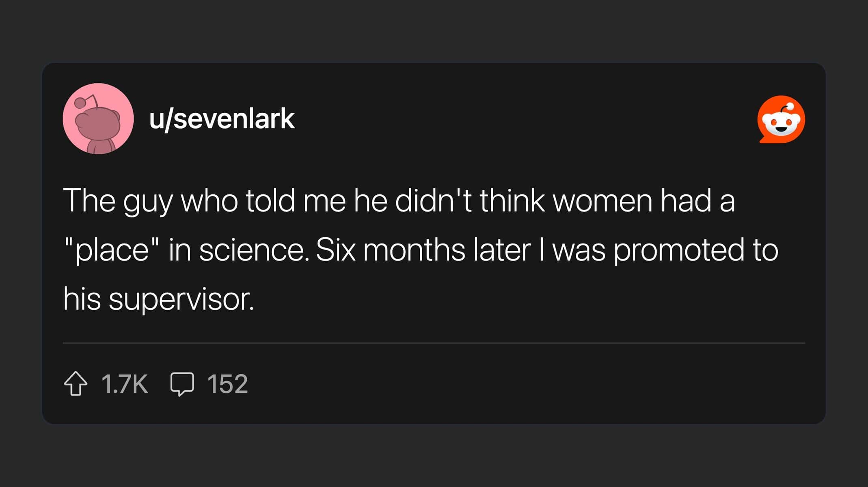Click the word "think" in the post

[x=512, y=200]
